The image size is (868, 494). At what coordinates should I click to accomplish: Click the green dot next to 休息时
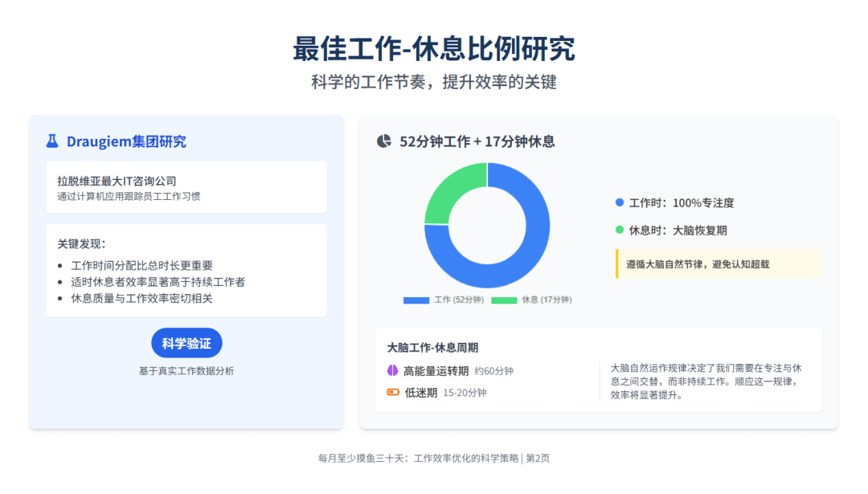click(x=620, y=230)
